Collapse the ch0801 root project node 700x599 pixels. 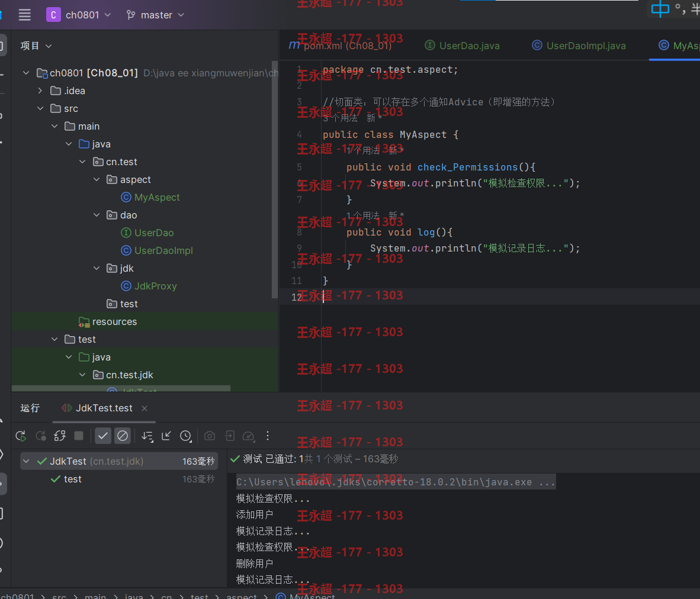click(x=26, y=72)
